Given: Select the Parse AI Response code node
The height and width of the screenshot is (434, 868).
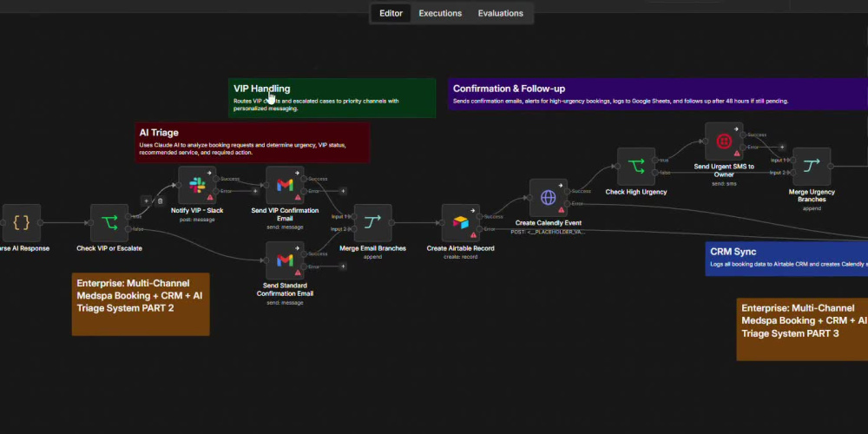Looking at the screenshot, I should coord(21,223).
